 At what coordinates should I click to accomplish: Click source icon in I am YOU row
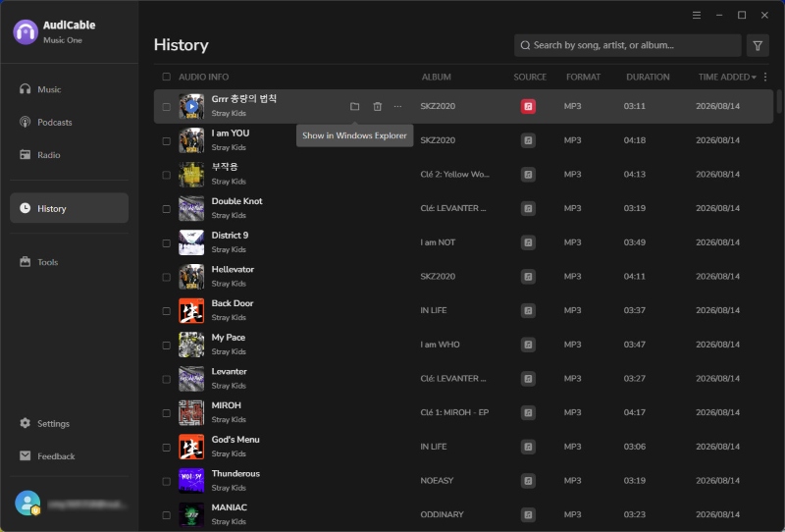528,140
